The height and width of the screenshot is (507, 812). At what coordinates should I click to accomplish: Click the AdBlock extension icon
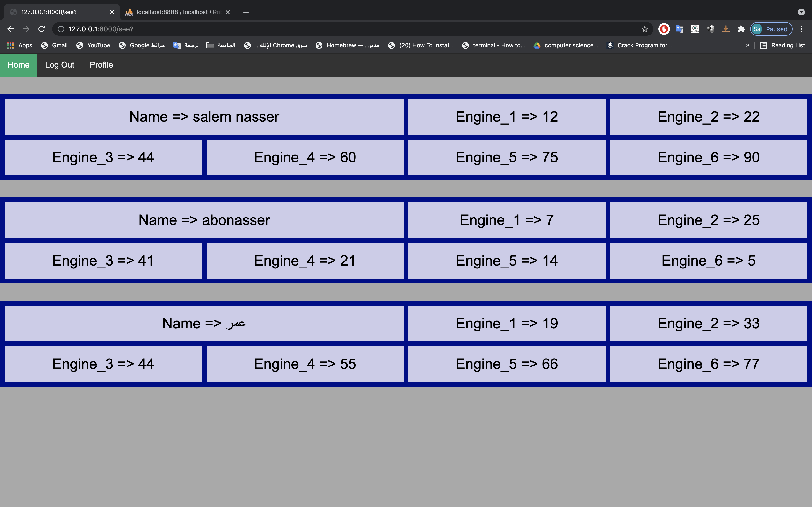click(664, 29)
